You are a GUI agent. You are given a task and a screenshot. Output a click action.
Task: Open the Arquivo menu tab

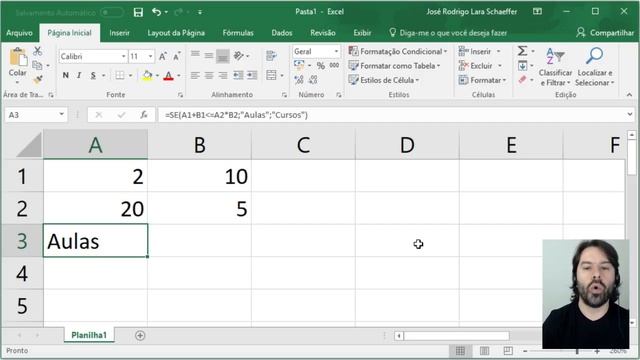click(x=19, y=33)
